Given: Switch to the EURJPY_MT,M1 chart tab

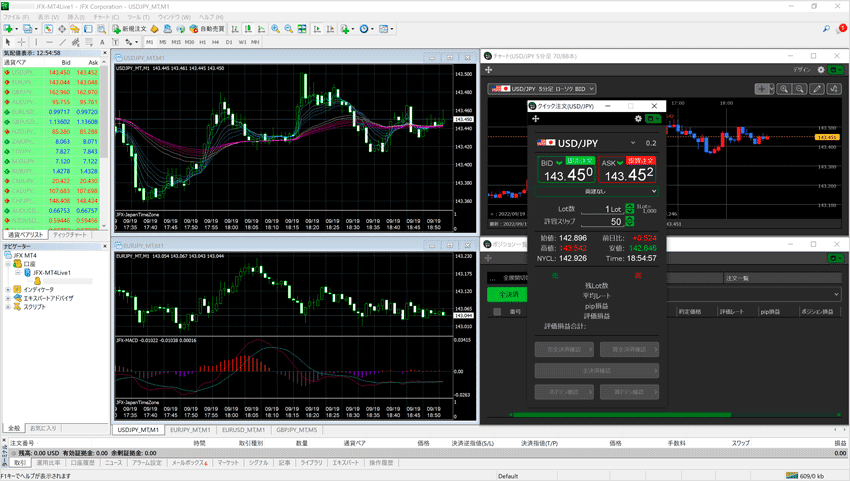Looking at the screenshot, I should coord(190,429).
